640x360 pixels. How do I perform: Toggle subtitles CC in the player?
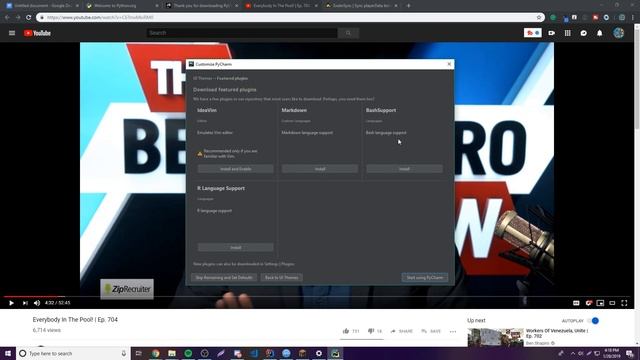[576, 303]
